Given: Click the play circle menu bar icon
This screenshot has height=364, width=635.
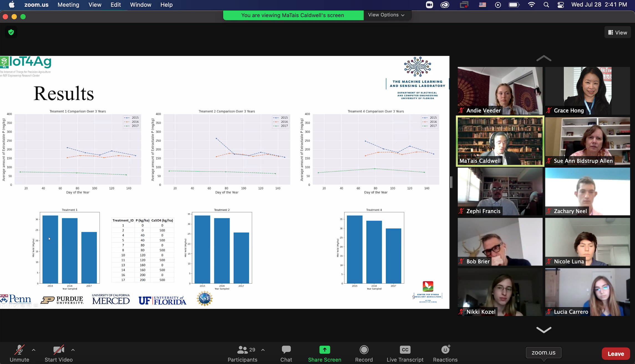Looking at the screenshot, I should [x=498, y=5].
